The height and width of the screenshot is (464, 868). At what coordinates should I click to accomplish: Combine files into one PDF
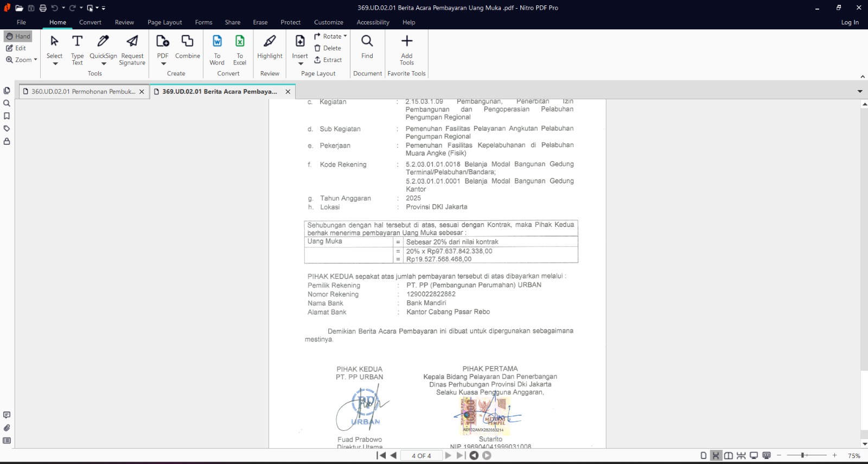coord(188,48)
